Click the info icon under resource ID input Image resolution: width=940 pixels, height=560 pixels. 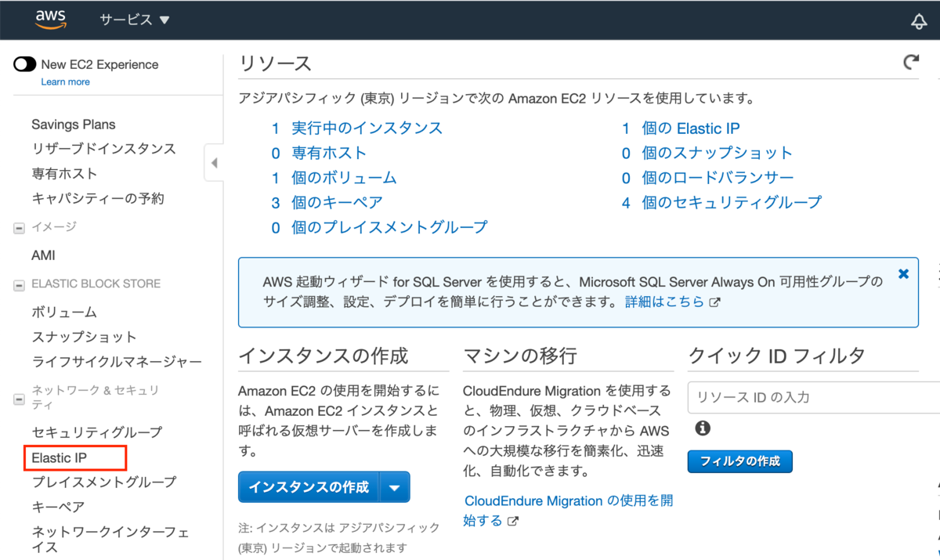pos(703,428)
